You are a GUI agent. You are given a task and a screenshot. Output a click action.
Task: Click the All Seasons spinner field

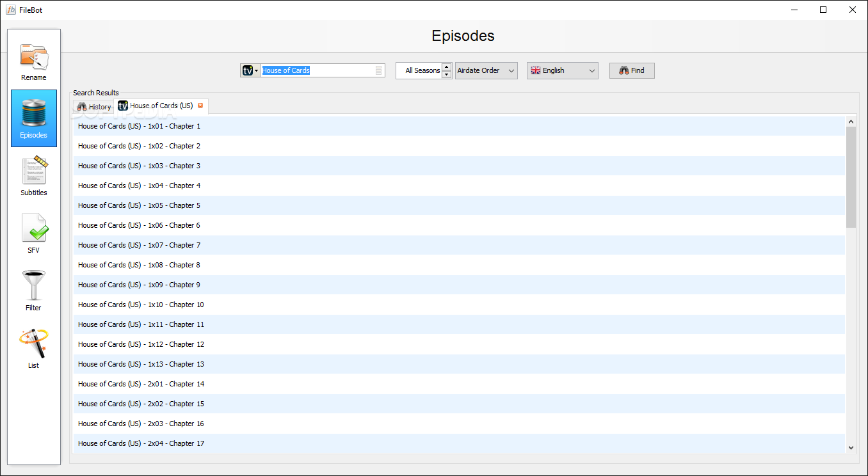click(419, 70)
